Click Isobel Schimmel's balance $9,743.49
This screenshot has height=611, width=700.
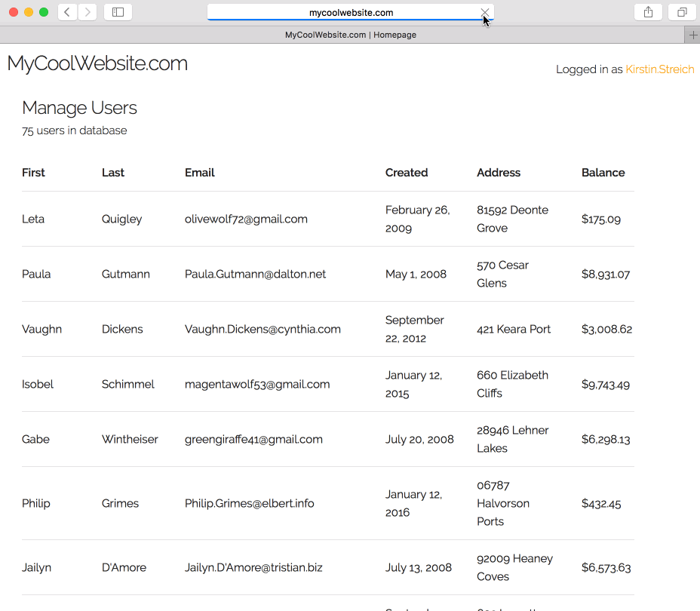[605, 385]
